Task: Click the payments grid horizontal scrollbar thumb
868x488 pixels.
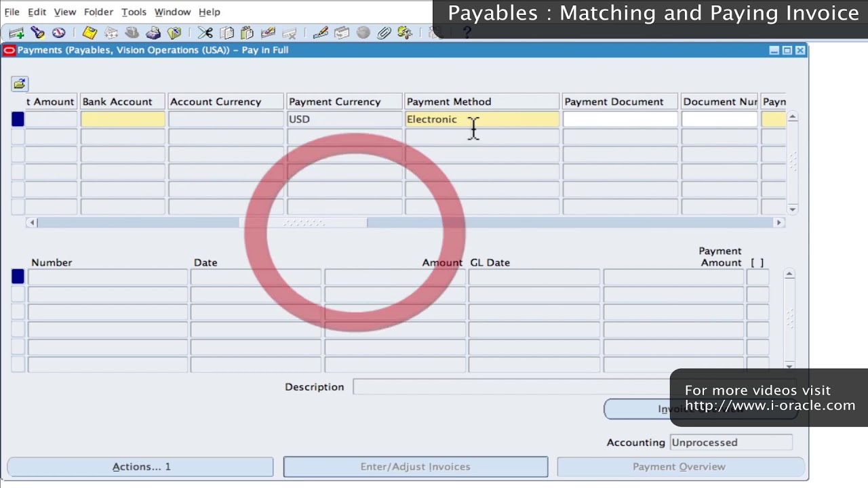Action: click(303, 222)
